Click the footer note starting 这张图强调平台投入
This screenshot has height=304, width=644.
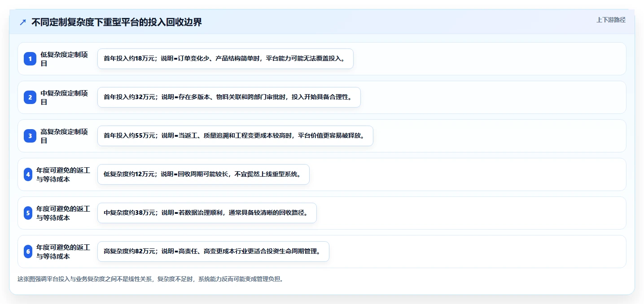(x=150, y=279)
